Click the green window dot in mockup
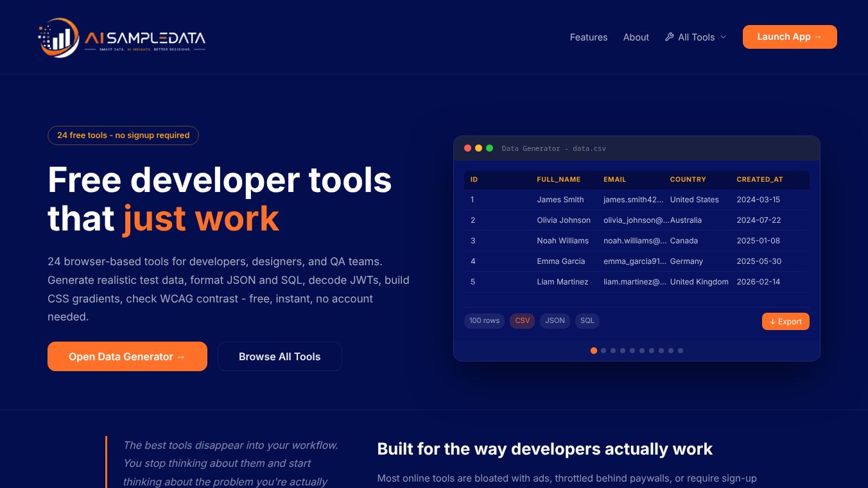 489,148
